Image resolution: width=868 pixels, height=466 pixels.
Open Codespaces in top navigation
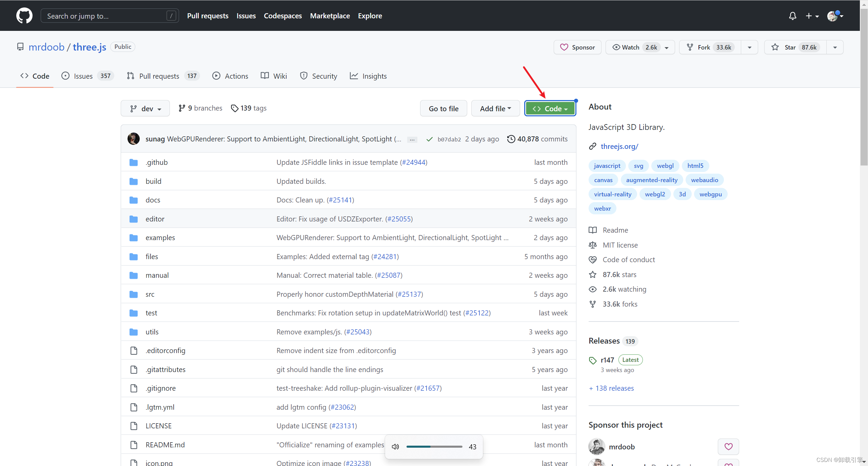pos(283,16)
